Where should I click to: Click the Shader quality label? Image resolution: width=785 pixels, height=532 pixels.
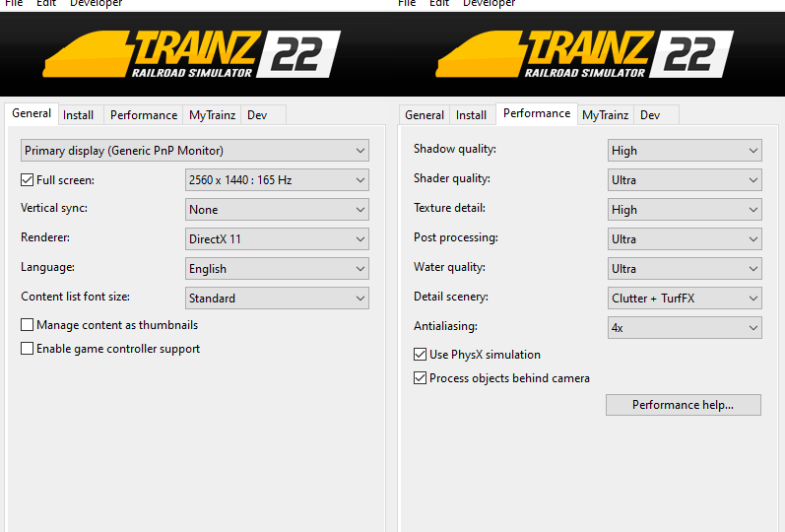tap(451, 178)
